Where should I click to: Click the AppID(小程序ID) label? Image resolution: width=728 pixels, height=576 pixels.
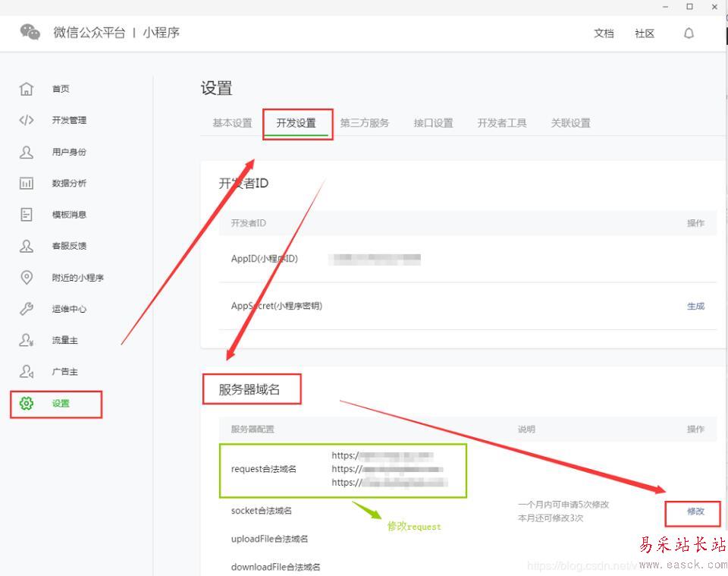tap(264, 259)
